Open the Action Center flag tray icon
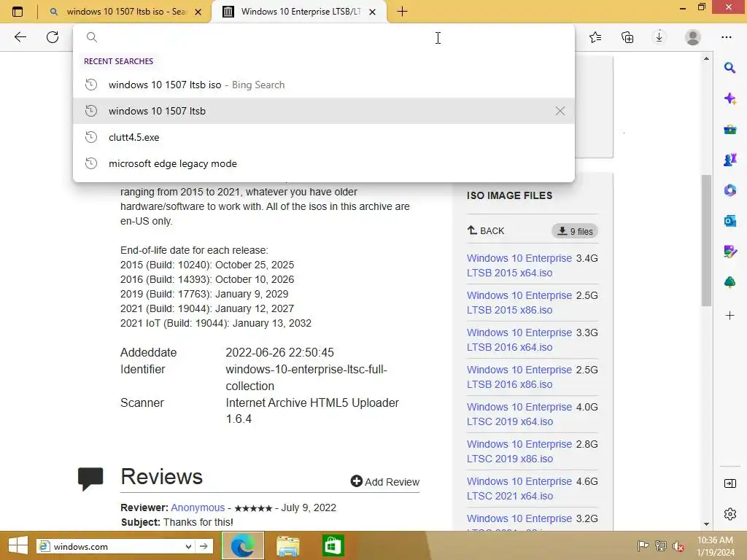Image resolution: width=747 pixels, height=560 pixels. tap(643, 545)
